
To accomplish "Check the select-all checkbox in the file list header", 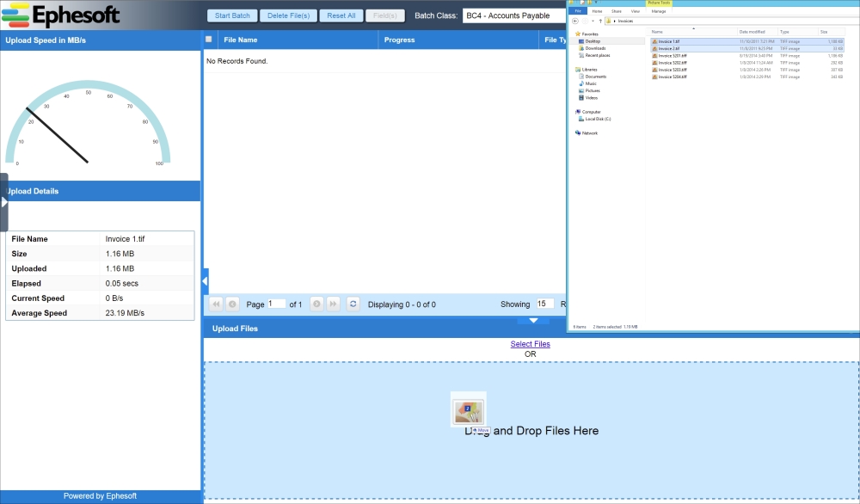I will pyautogui.click(x=208, y=39).
